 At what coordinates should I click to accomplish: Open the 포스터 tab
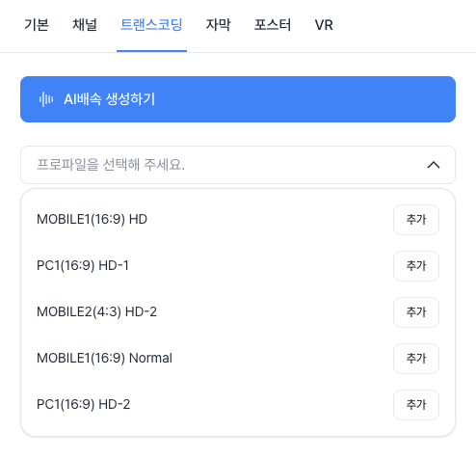(x=273, y=25)
